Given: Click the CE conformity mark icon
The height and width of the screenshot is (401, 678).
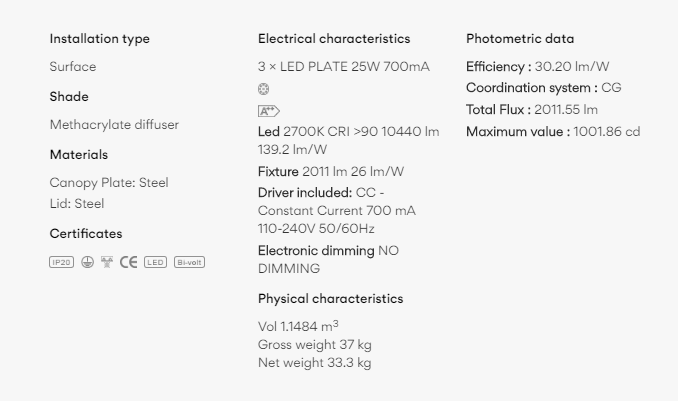Looking at the screenshot, I should coord(128,262).
